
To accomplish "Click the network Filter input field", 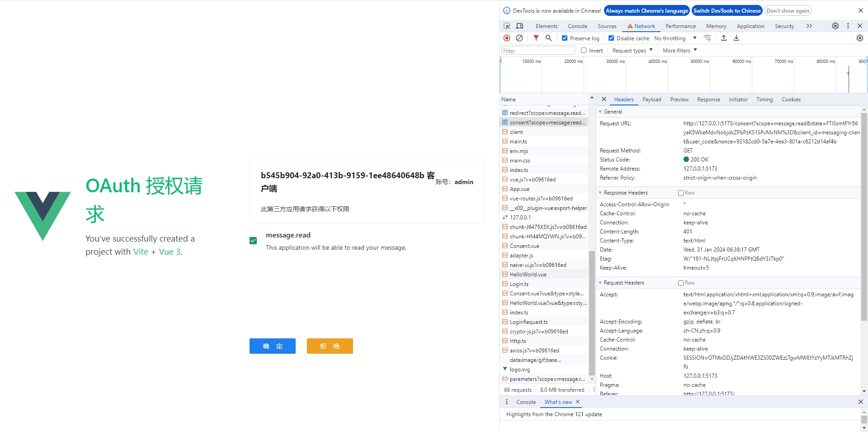I will (538, 51).
